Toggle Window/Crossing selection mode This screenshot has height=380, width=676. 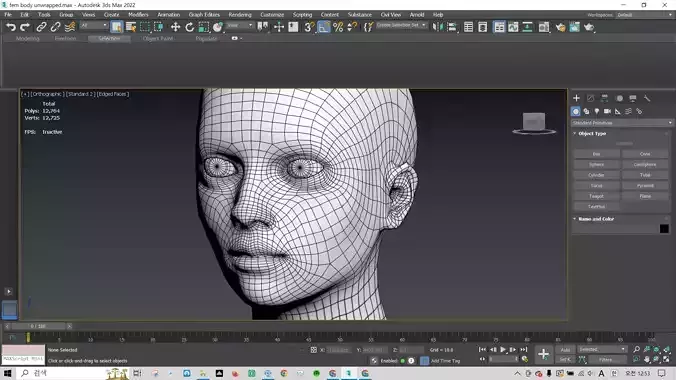click(159, 27)
